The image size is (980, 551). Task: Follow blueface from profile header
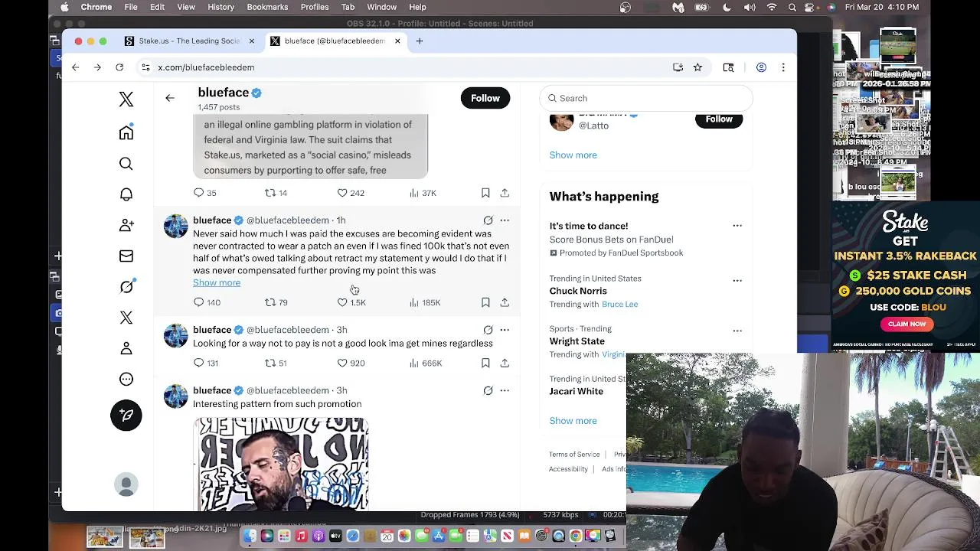(485, 98)
